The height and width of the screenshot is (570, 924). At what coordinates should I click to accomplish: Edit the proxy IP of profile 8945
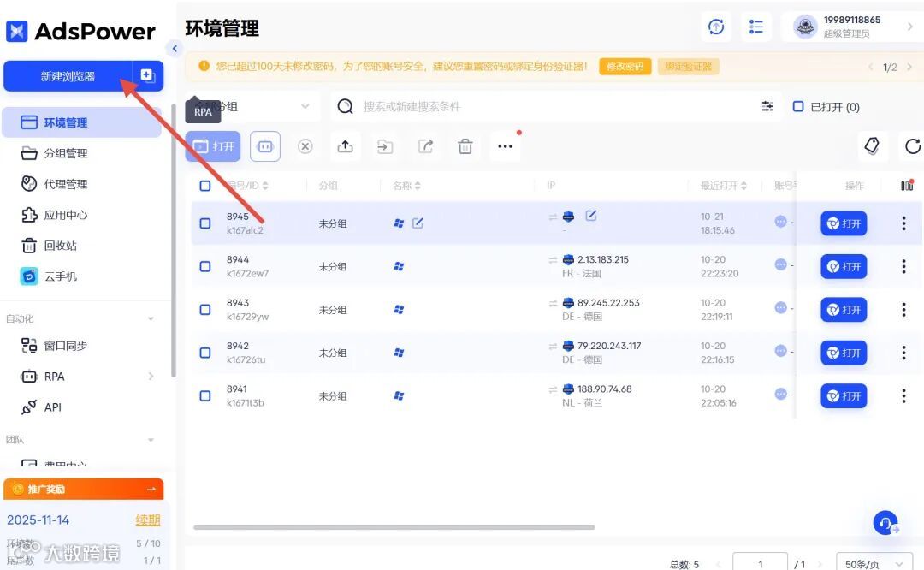click(591, 216)
